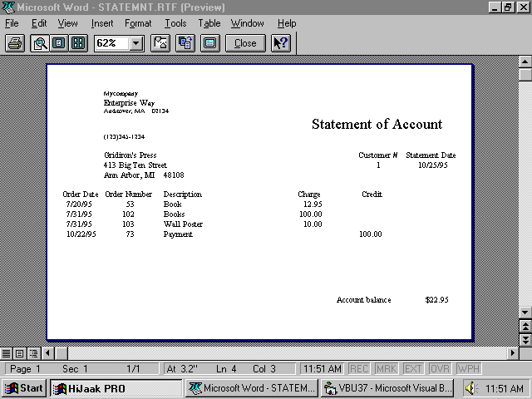The height and width of the screenshot is (399, 532).
Task: Switch to Outline view button at bottom-left
Action: pyautogui.click(x=33, y=353)
